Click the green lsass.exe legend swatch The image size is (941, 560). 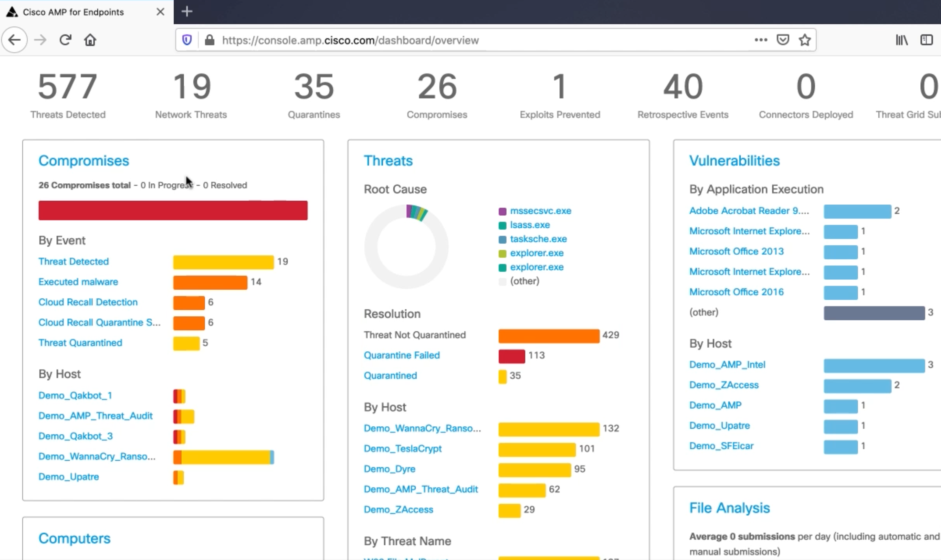point(502,225)
